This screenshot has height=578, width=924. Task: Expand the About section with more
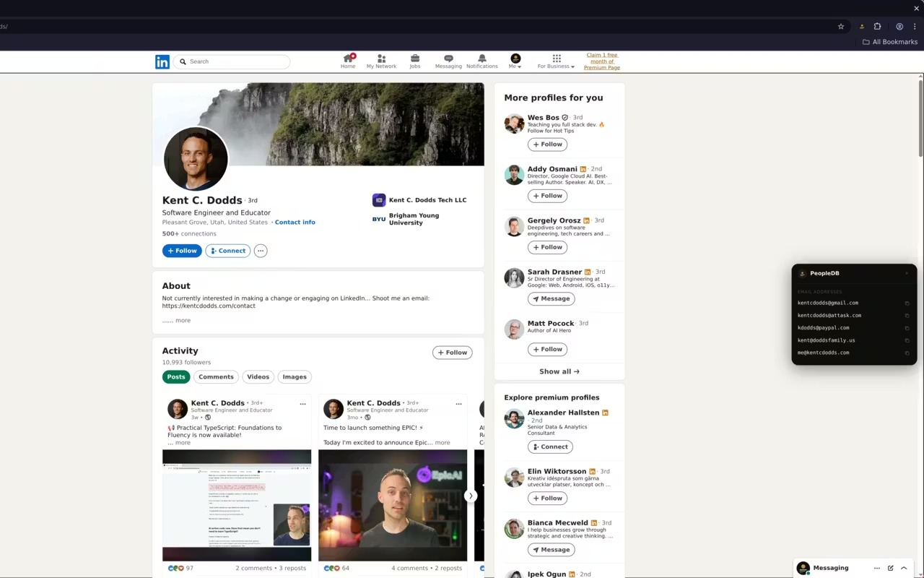(x=183, y=320)
